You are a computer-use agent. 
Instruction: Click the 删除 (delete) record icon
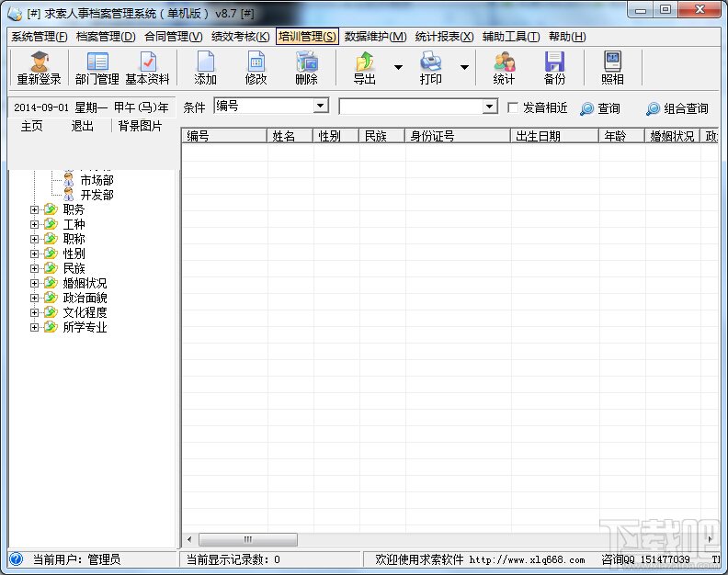tap(306, 62)
